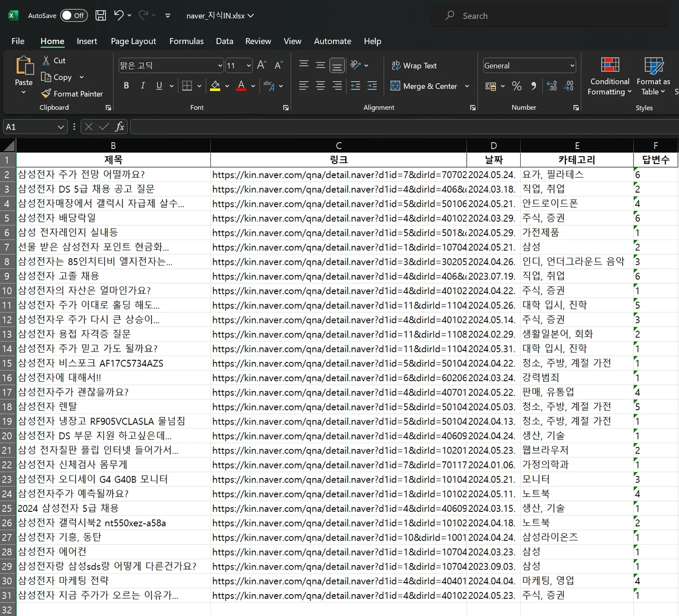
Task: Click the Copy icon
Action: click(x=46, y=77)
